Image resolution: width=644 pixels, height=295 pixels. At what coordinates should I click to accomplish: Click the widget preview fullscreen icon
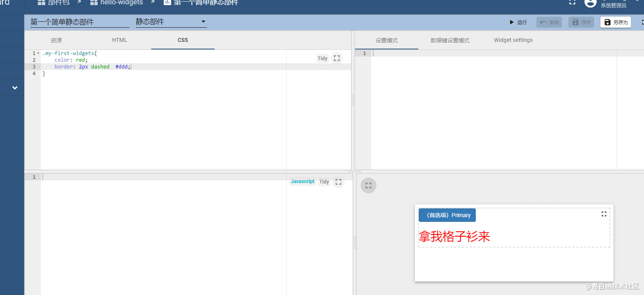604,214
